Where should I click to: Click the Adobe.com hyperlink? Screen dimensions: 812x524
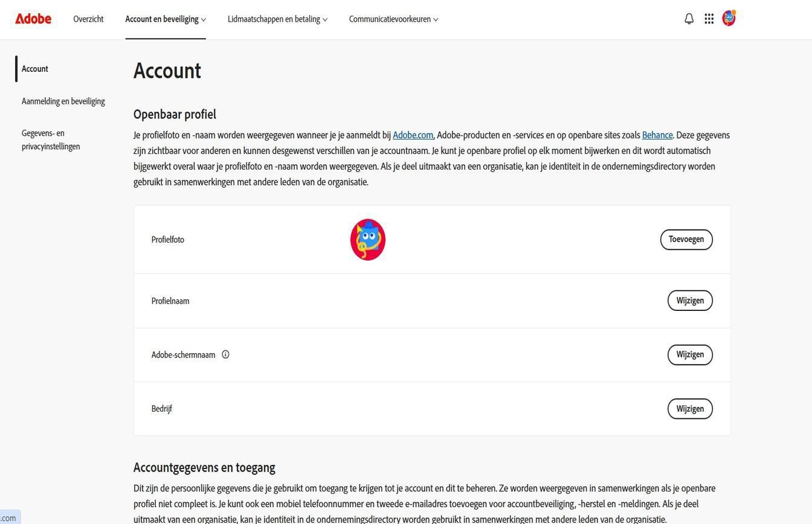point(413,135)
